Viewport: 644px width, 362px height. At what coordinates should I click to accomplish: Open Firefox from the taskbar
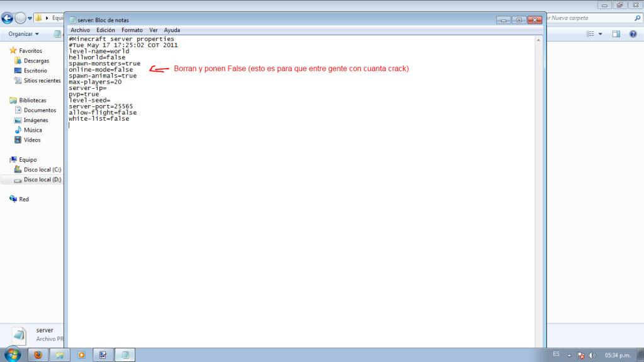(38, 355)
